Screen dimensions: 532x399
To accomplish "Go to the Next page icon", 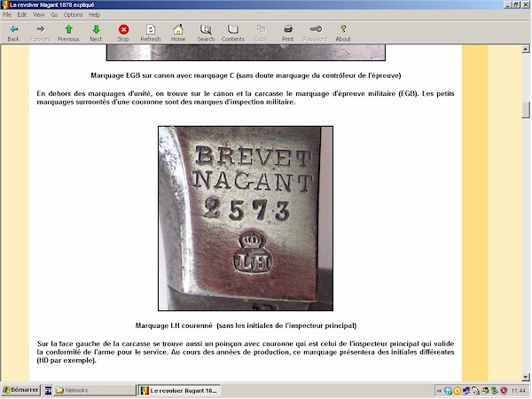I will [96, 29].
